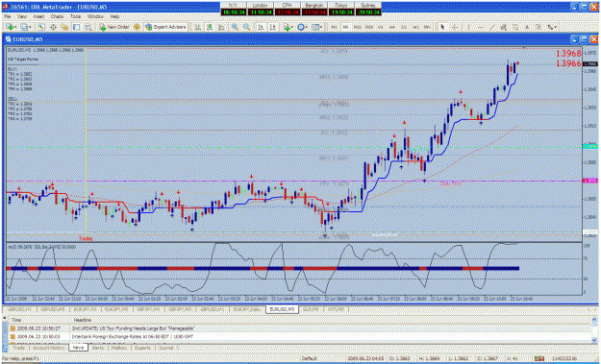Open the Charts menu
This screenshot has width=601, height=364.
tap(57, 17)
